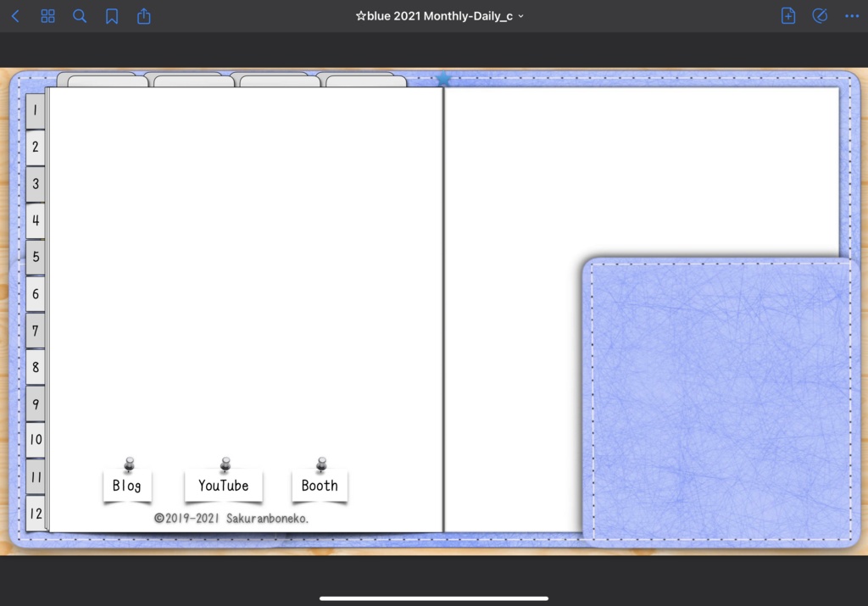This screenshot has width=868, height=606.
Task: Tap the copyright text ©2019-2021 Sakuranboneko.
Action: [231, 519]
